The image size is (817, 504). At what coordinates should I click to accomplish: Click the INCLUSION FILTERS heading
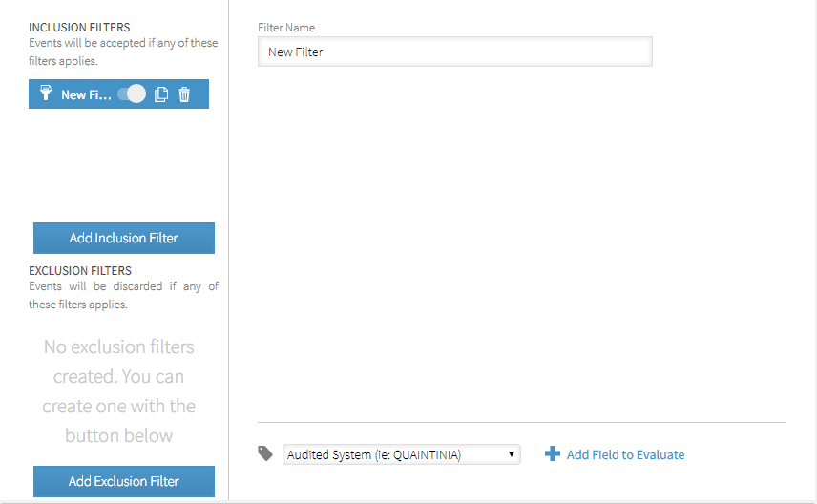click(x=79, y=28)
